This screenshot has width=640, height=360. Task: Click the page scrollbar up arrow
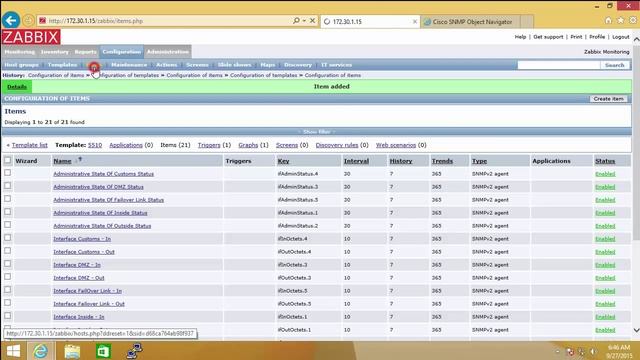click(x=636, y=40)
